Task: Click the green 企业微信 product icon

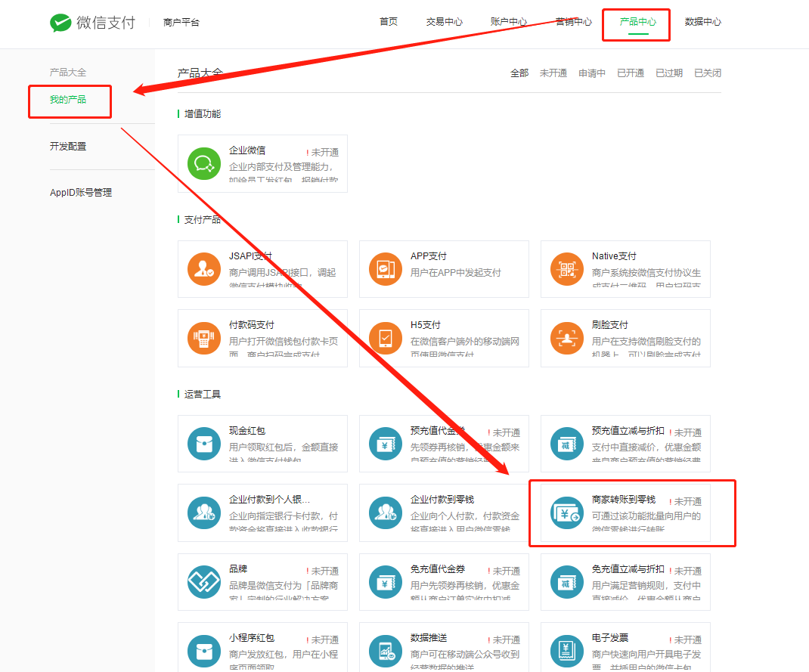Action: [203, 163]
